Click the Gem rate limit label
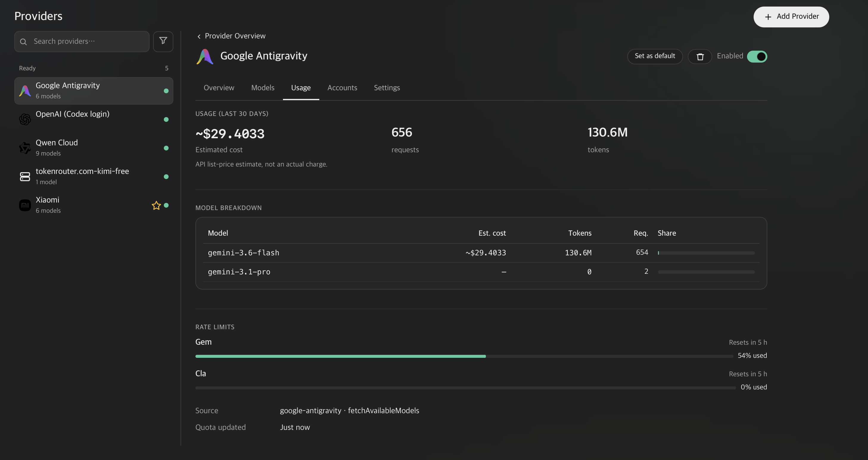 point(203,342)
